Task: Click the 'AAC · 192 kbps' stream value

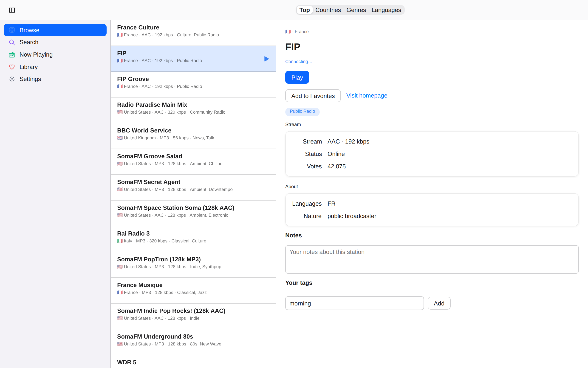Action: [348, 142]
